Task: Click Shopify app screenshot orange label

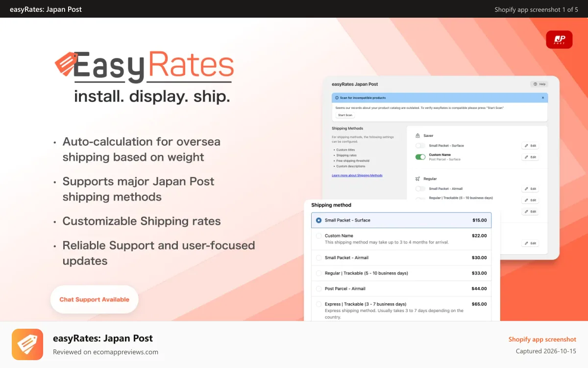Action: point(542,339)
